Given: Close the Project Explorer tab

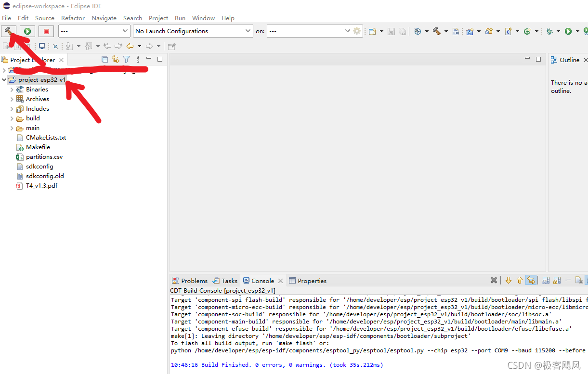Looking at the screenshot, I should click(x=61, y=60).
